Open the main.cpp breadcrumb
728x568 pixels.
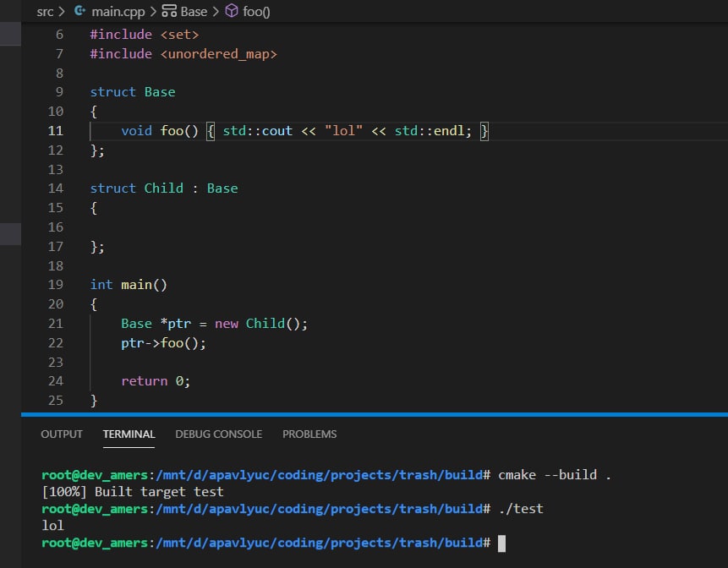(118, 12)
